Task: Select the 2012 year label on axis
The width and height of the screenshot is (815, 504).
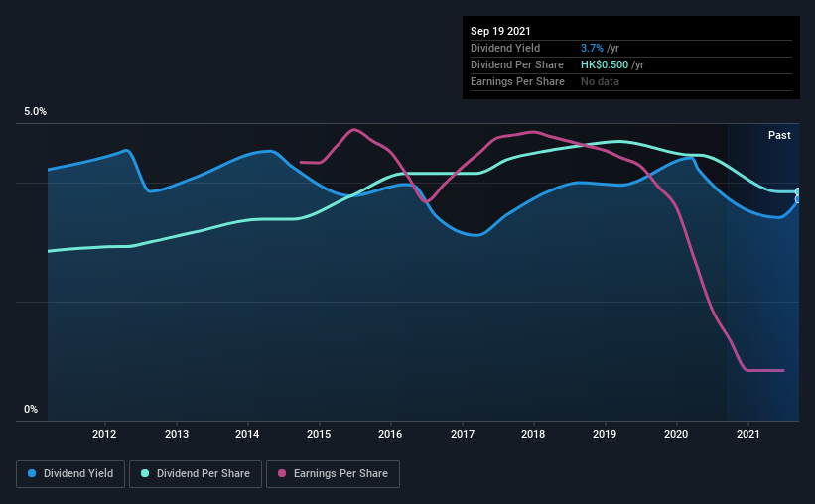Action: (x=104, y=434)
